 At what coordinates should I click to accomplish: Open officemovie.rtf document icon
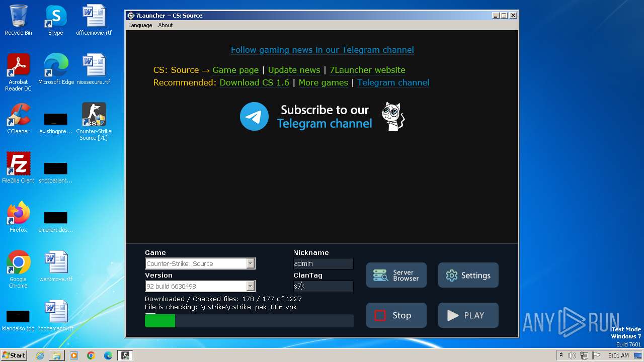click(x=94, y=20)
